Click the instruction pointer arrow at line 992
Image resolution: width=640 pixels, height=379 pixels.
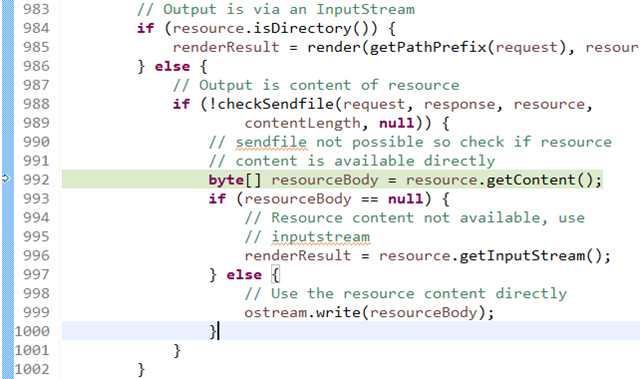coord(5,178)
